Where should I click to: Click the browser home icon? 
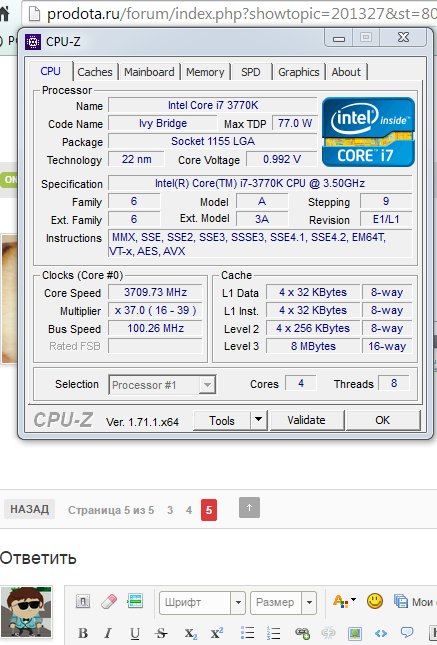(5, 14)
